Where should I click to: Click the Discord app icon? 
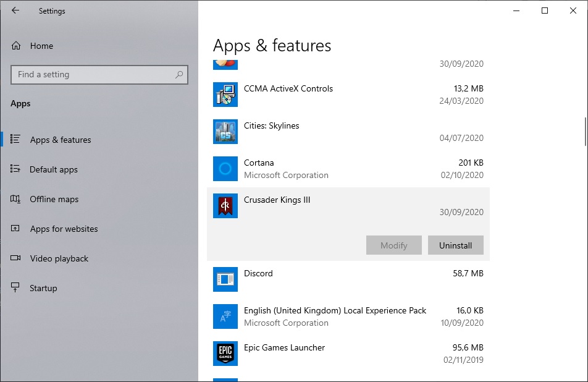[x=225, y=279]
